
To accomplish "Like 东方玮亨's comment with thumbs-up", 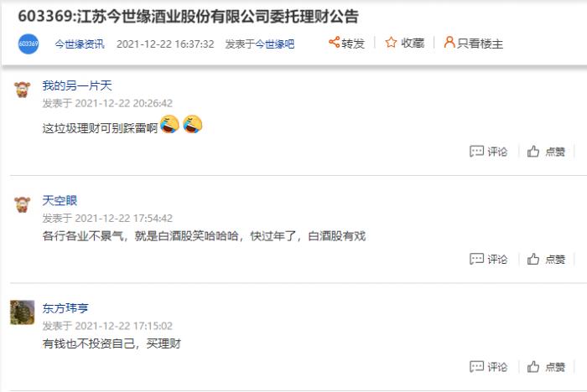I will coord(533,367).
